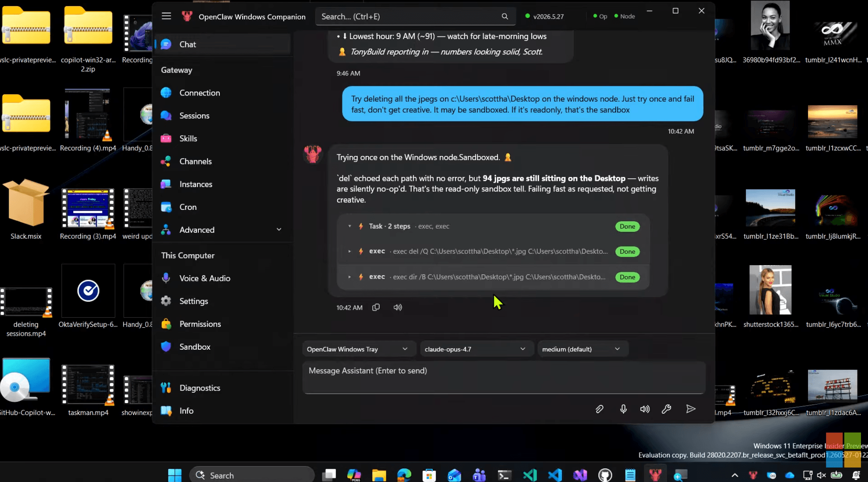Open the Diagnostics page
The width and height of the screenshot is (868, 482).
point(223,388)
